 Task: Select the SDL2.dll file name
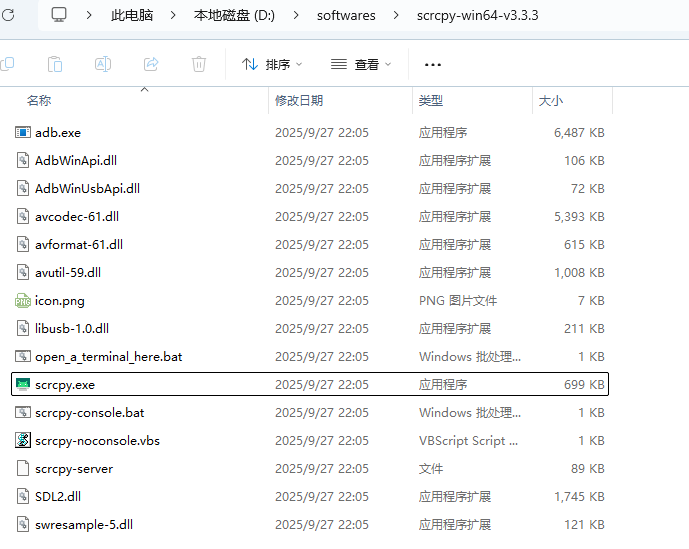pyautogui.click(x=58, y=497)
